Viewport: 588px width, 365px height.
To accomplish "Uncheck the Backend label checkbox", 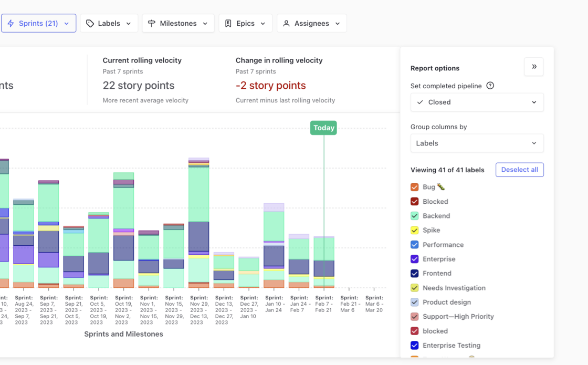I will coord(414,216).
